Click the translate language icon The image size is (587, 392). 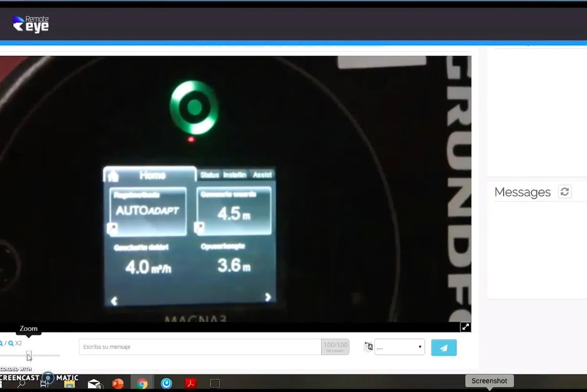[368, 347]
